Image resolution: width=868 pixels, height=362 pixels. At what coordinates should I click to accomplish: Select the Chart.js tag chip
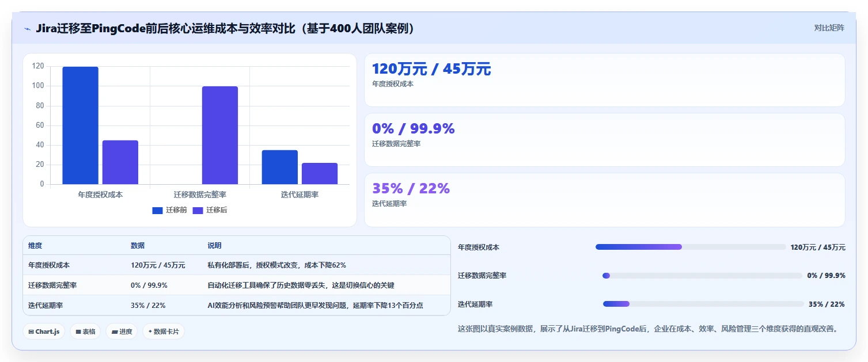point(44,331)
